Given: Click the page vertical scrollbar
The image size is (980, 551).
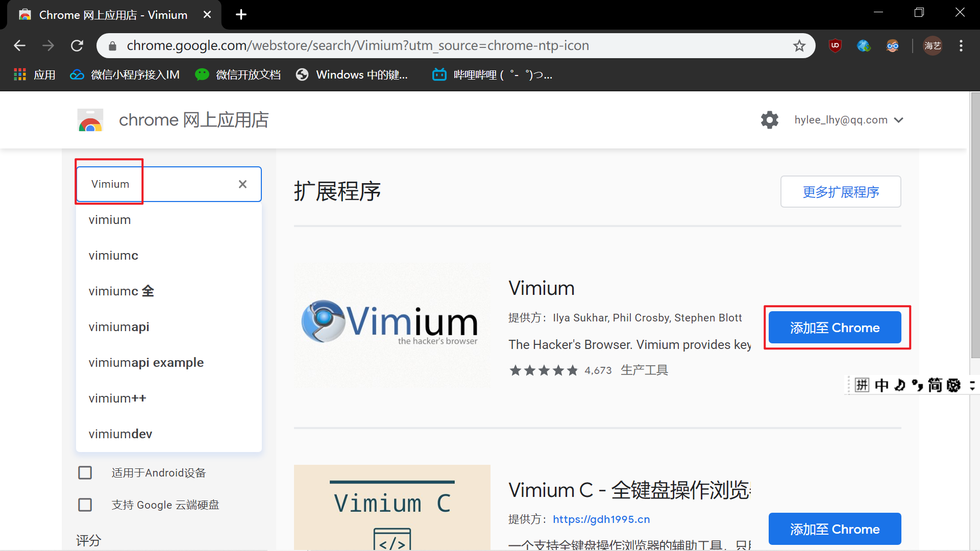Looking at the screenshot, I should pyautogui.click(x=975, y=226).
